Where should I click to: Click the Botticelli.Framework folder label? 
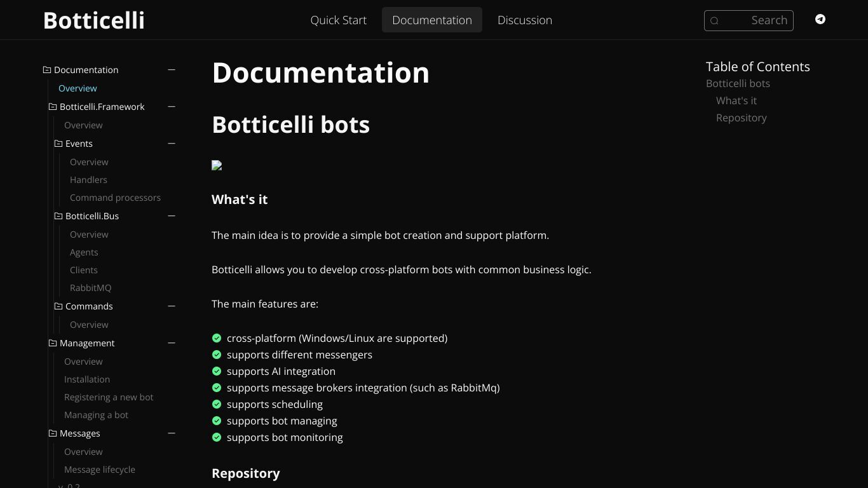[102, 107]
